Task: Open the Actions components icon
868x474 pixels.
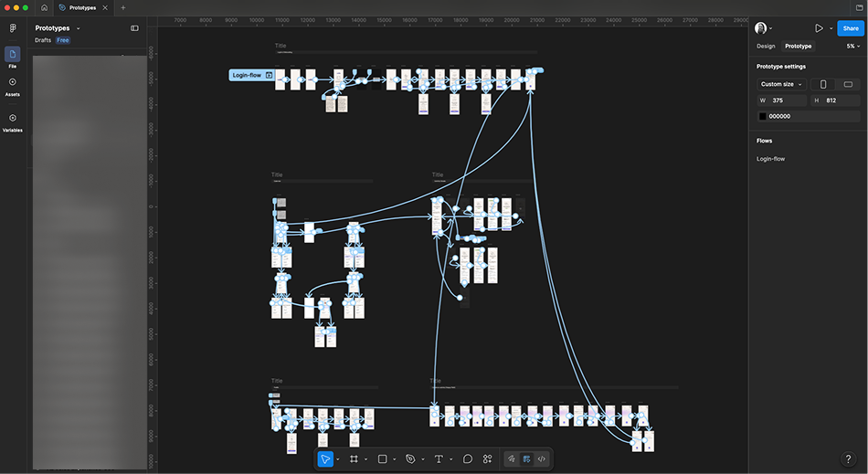Action: pos(487,459)
